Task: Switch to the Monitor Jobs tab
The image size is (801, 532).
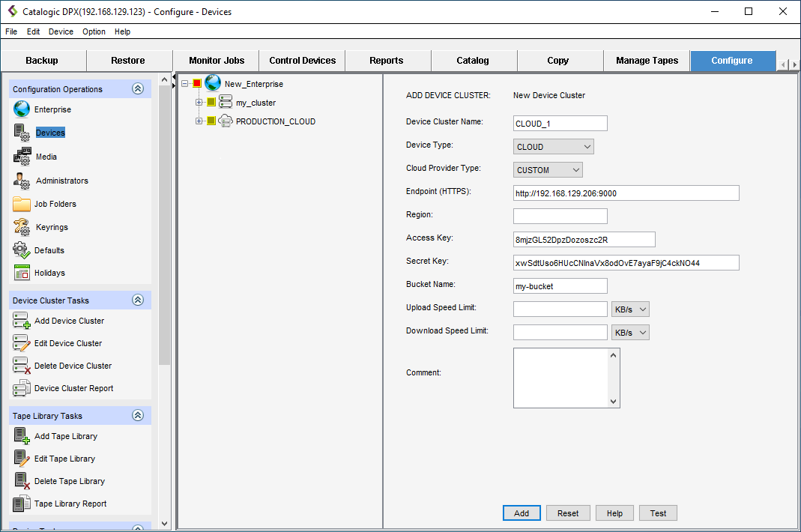Action: tap(216, 61)
